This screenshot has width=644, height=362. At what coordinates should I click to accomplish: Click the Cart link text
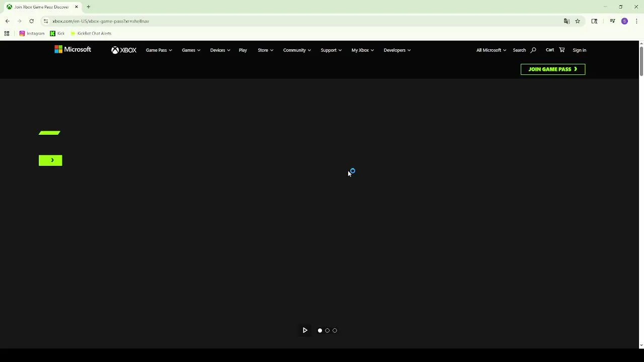click(550, 50)
